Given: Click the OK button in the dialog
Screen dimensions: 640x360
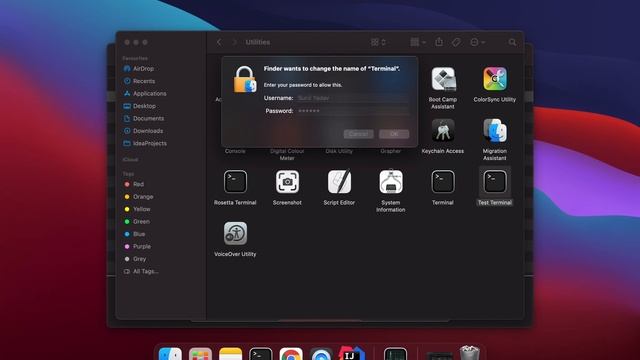Looking at the screenshot, I should pyautogui.click(x=394, y=134).
